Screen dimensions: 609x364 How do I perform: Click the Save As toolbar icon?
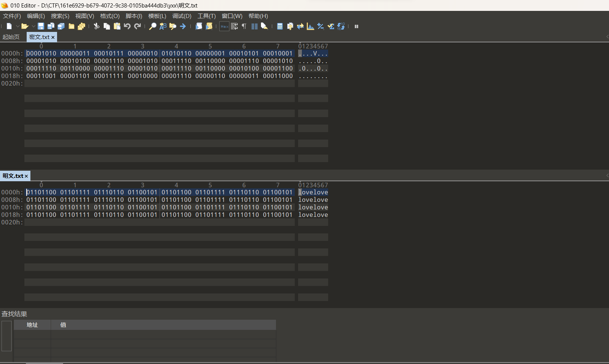51,26
